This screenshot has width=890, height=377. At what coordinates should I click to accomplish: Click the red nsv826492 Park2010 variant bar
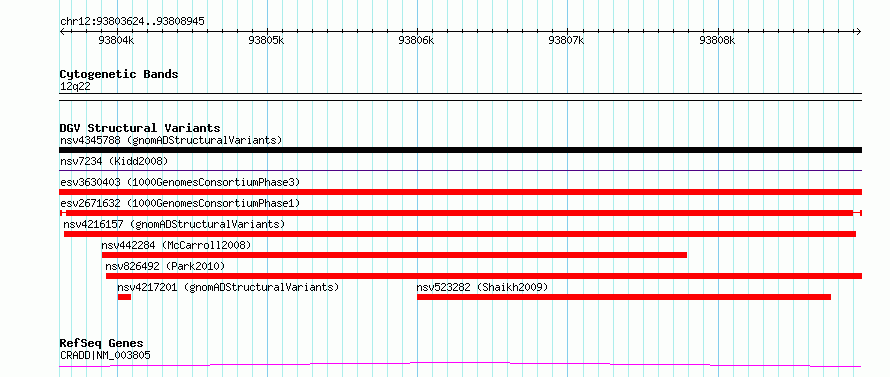pos(484,276)
